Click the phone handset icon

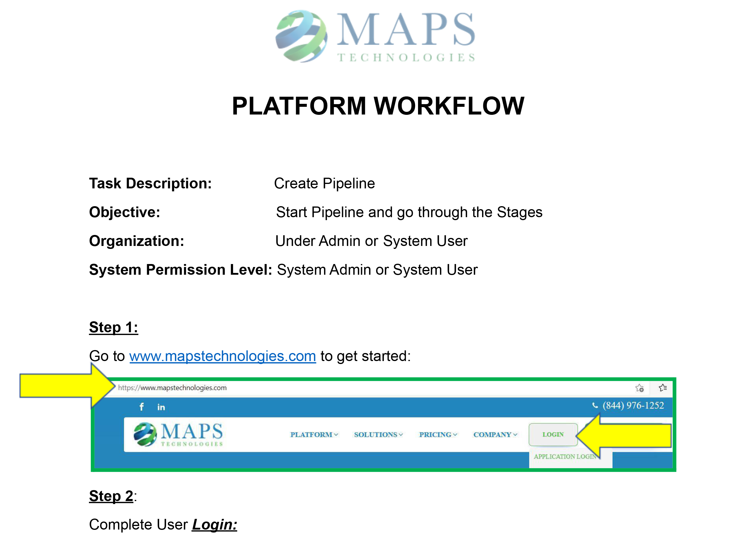[595, 406]
